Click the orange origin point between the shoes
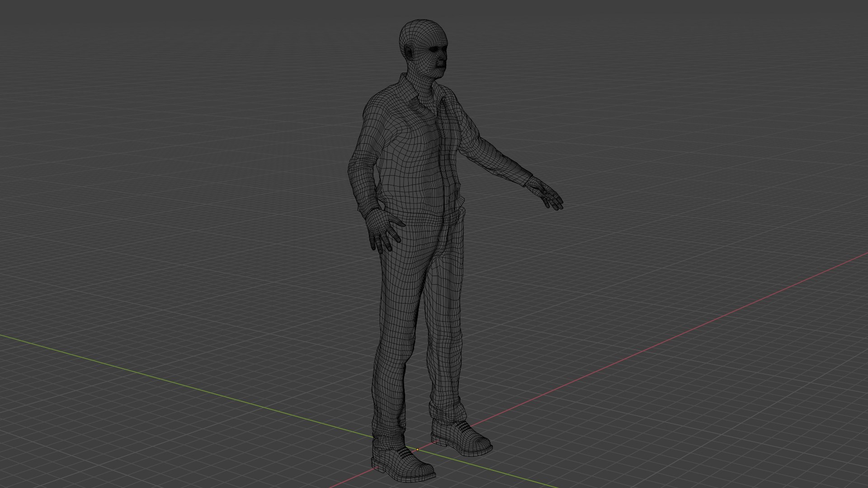The width and height of the screenshot is (868, 488). (x=417, y=450)
